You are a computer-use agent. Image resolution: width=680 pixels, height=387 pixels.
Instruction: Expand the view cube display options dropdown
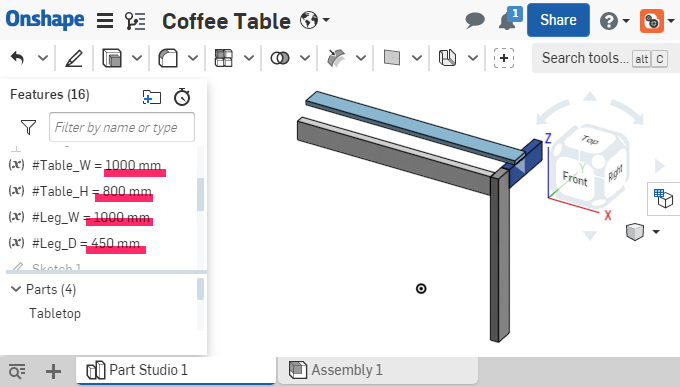click(x=656, y=232)
